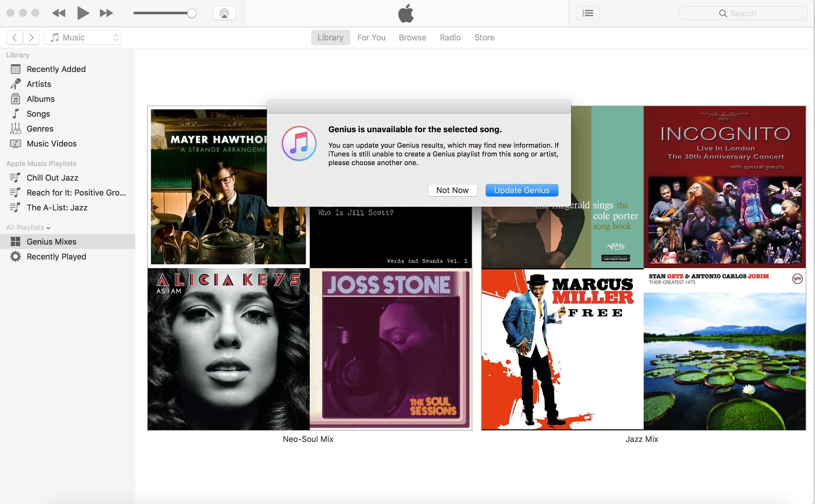815x504 pixels.
Task: Click the Who Is Jill Scott? cover
Action: point(391,237)
